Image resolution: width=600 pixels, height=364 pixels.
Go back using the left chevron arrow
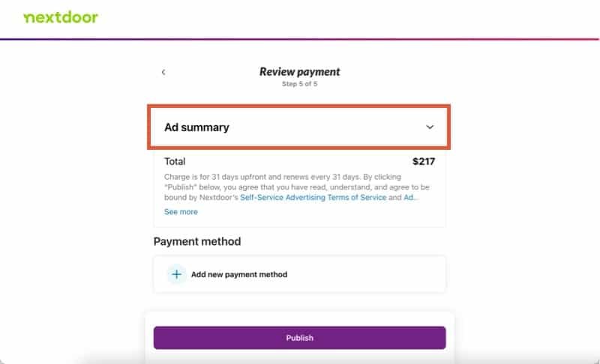163,72
